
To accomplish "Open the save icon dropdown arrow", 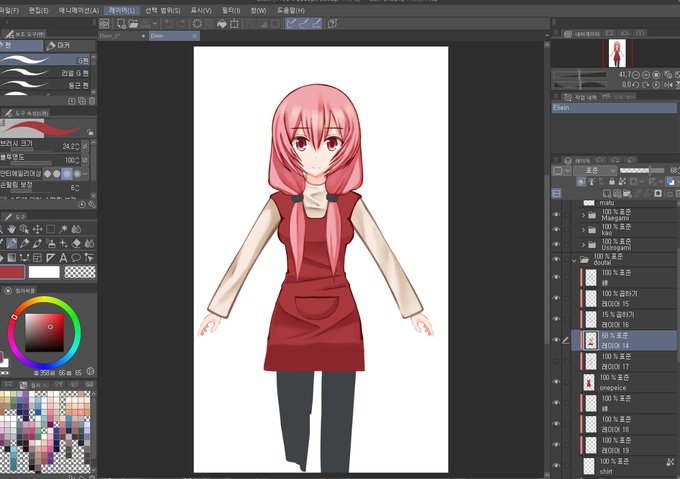I will pos(155,24).
